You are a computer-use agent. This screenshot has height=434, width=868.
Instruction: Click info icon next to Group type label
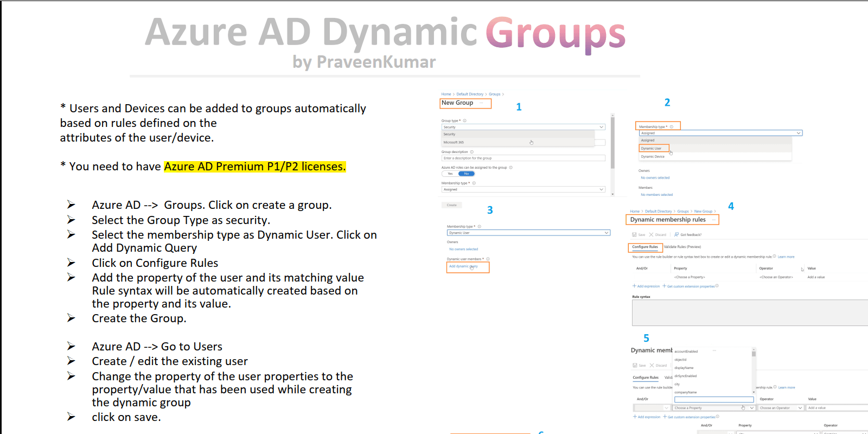tap(464, 121)
